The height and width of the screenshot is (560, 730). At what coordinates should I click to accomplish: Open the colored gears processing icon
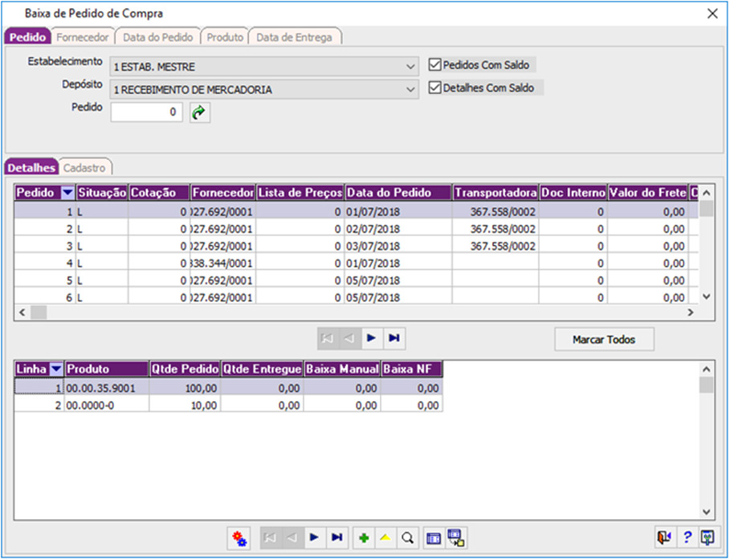(x=239, y=538)
